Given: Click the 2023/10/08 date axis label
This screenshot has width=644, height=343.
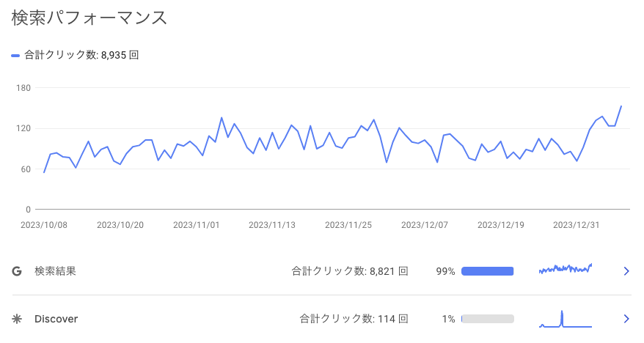Looking at the screenshot, I should pyautogui.click(x=44, y=225).
